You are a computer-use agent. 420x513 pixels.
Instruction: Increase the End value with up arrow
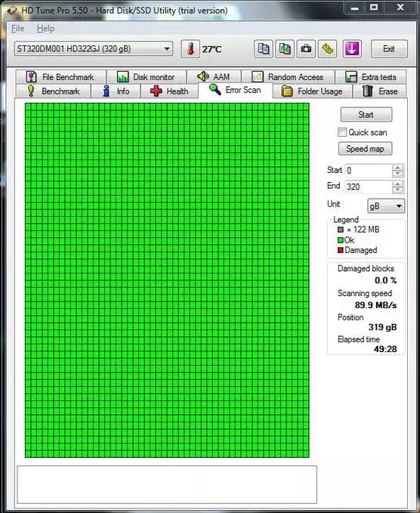pos(397,184)
